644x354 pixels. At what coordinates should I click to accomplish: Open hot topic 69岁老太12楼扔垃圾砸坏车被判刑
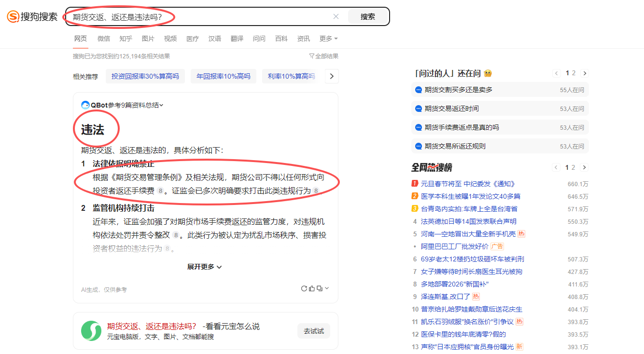pyautogui.click(x=473, y=259)
